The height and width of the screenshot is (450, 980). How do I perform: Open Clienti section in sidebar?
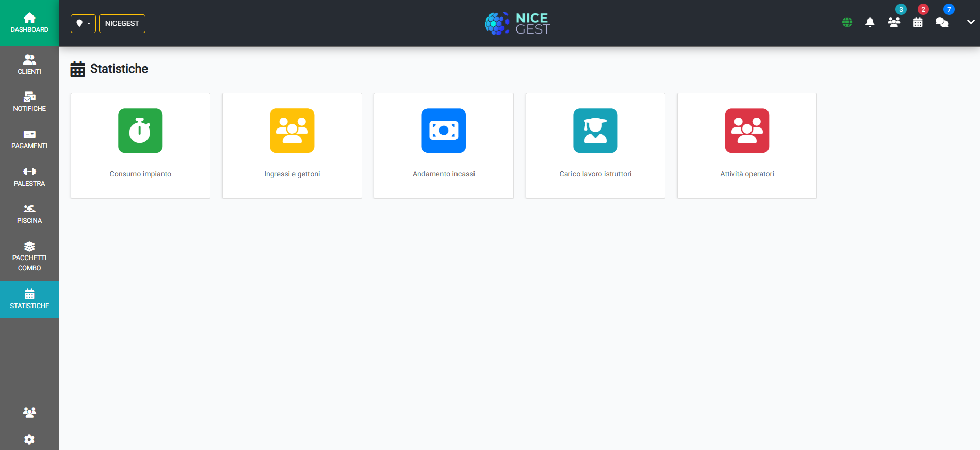pyautogui.click(x=29, y=65)
